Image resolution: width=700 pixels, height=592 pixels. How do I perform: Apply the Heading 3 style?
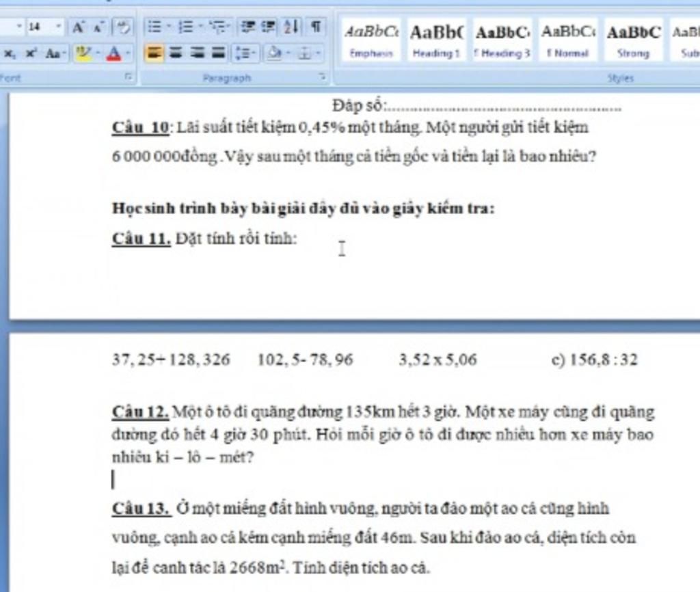click(502, 41)
